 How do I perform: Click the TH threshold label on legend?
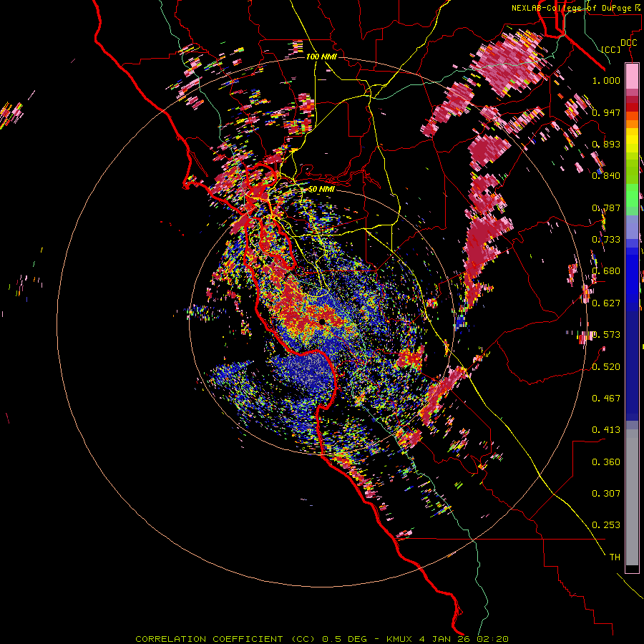615,557
